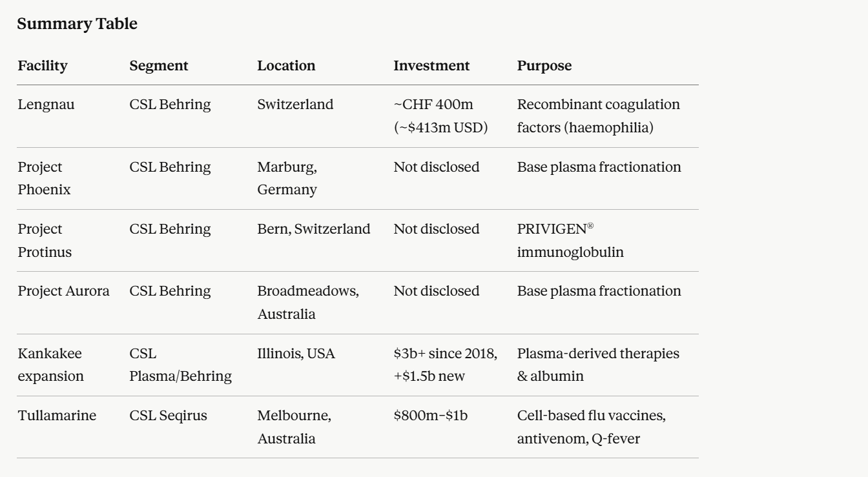Screen dimensions: 868x477
Task: Click the Investment column header
Action: pos(431,66)
